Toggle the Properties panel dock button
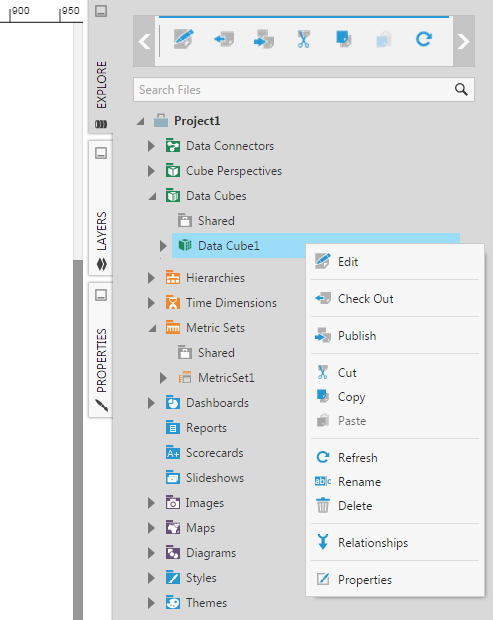The width and height of the screenshot is (493, 620). (101, 295)
